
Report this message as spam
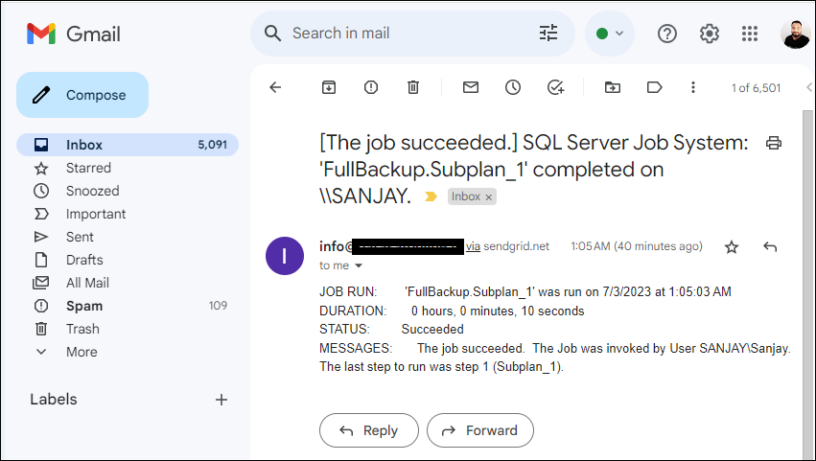pos(371,88)
